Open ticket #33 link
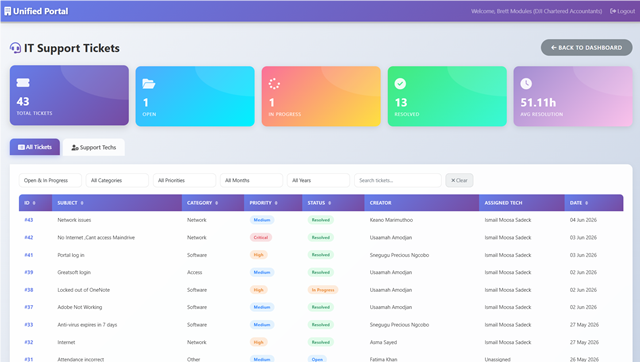This screenshot has height=362, width=640. pos(29,325)
